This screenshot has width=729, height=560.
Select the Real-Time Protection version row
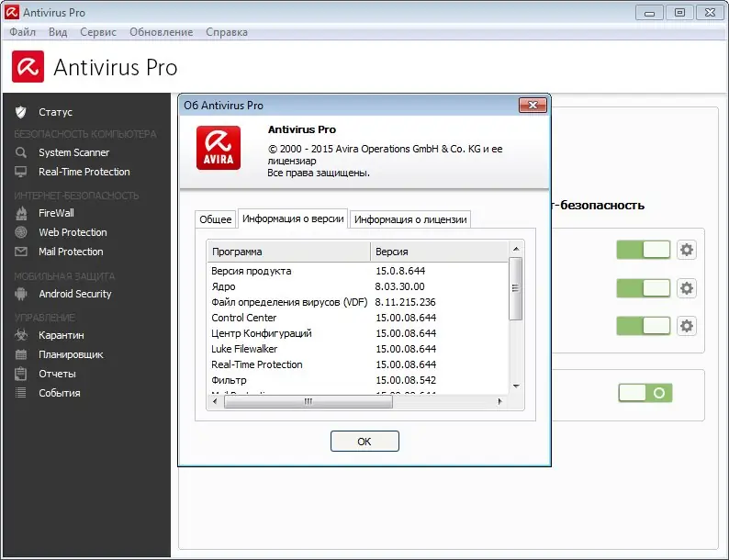tap(357, 364)
